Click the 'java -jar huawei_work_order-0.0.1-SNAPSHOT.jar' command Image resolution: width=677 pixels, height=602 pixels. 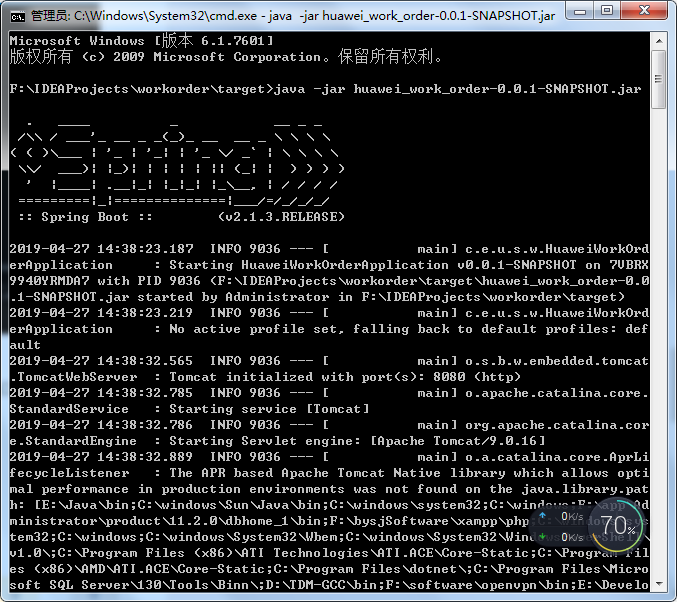click(458, 89)
